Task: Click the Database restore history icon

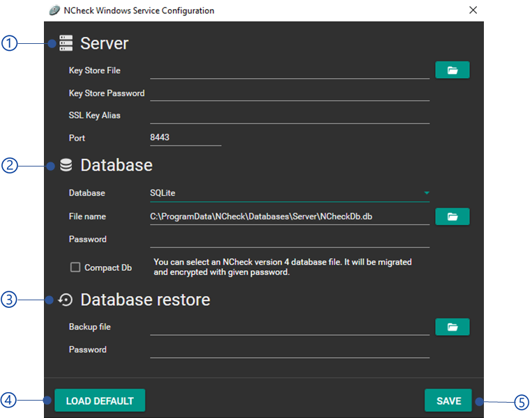Action: (66, 300)
